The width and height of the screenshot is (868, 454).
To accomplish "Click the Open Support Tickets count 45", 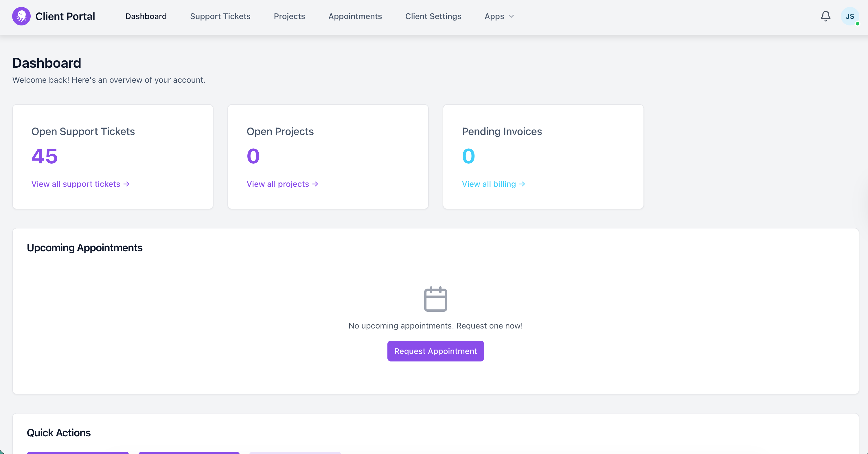I will point(45,156).
